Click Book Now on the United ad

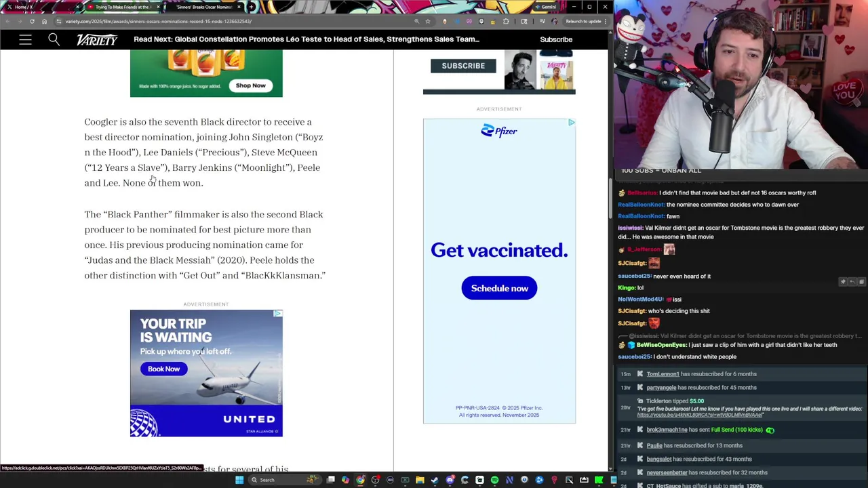pos(163,369)
